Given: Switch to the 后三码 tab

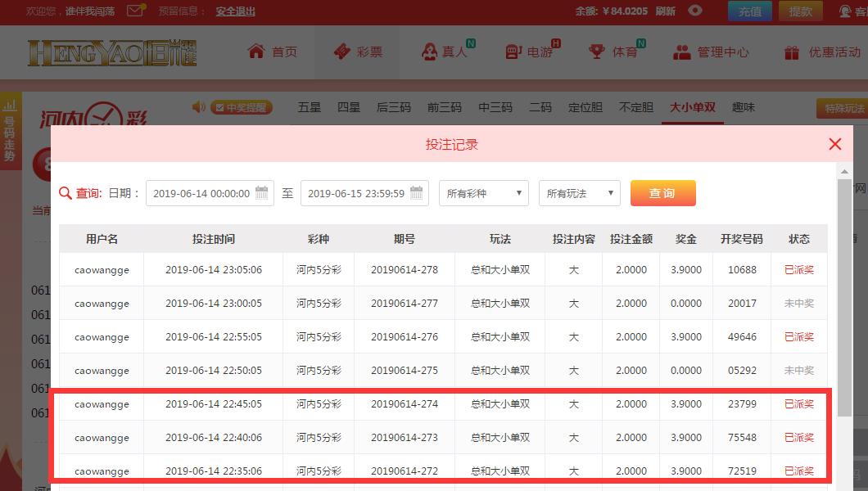Looking at the screenshot, I should click(x=394, y=107).
